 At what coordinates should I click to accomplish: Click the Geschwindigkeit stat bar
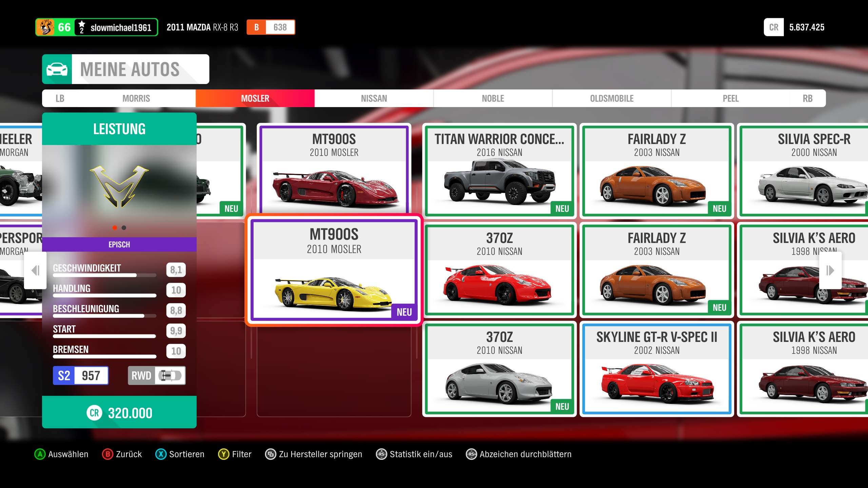coord(104,275)
